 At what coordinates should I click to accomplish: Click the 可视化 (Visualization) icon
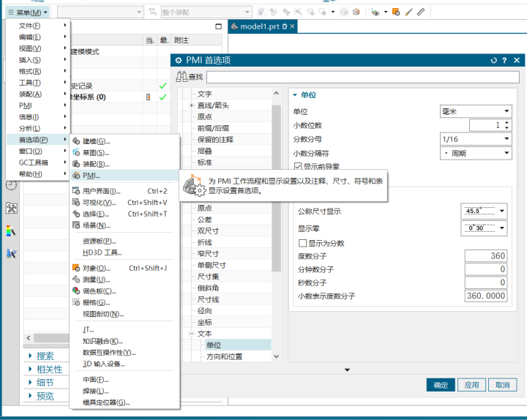(x=77, y=203)
